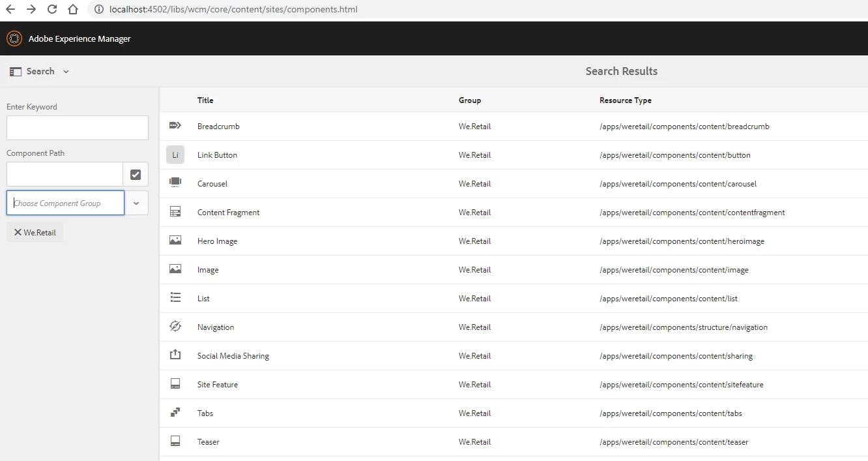Click resource path /apps/weretail/components/content/button
Image resolution: width=868 pixels, height=461 pixels.
675,155
